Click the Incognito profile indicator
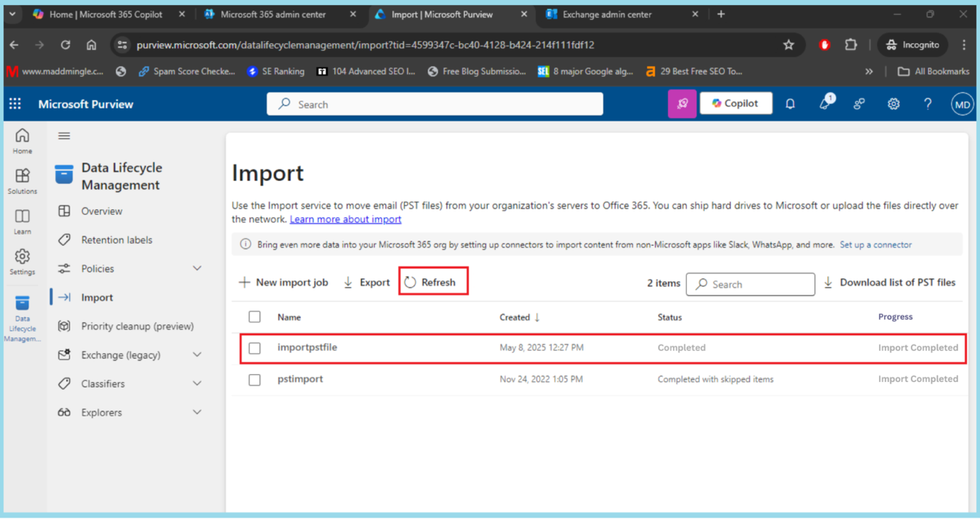Image resolution: width=980 pixels, height=519 pixels. coord(912,45)
